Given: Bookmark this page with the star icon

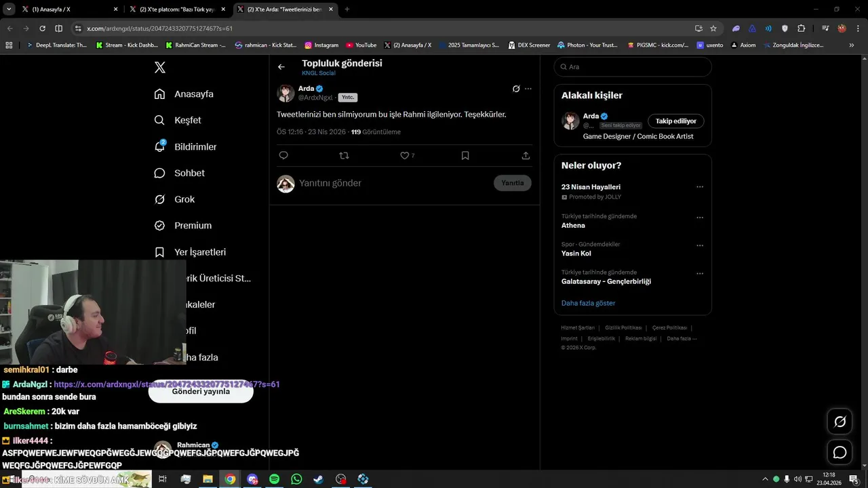Looking at the screenshot, I should (x=713, y=28).
